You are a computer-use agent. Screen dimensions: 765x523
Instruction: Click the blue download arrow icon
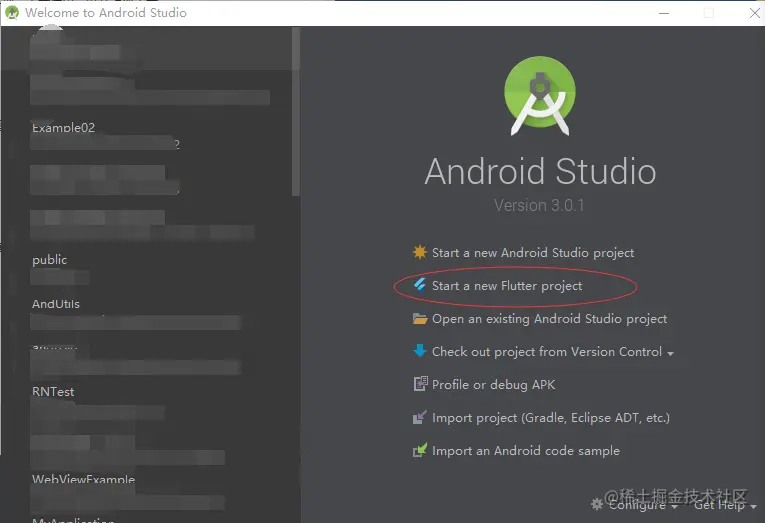click(420, 351)
